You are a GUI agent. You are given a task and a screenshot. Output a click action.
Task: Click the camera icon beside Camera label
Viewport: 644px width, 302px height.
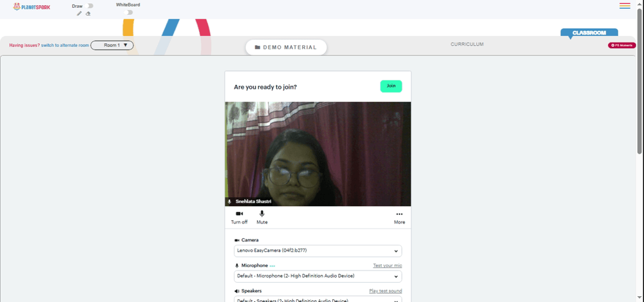[237, 240]
